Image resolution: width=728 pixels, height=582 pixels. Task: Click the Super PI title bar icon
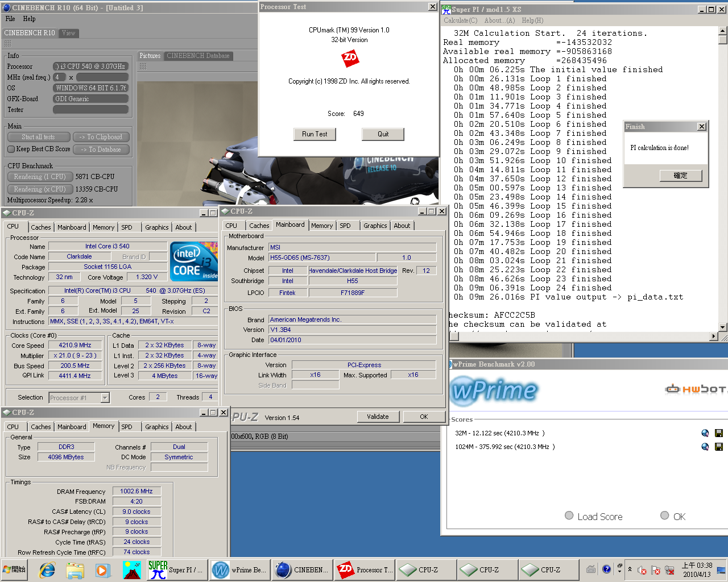tap(446, 9)
